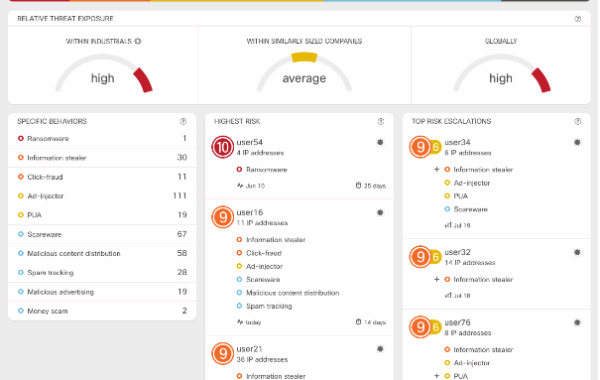Screen dimensions: 600x380
Task: Select the risk 9 badge of user76
Action: [420, 327]
